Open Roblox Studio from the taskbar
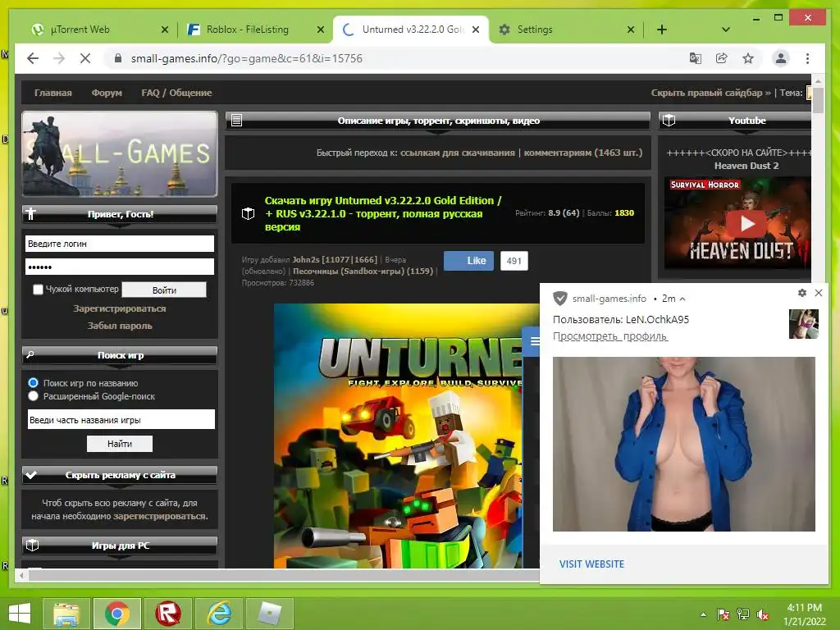This screenshot has width=840, height=630. 167,614
